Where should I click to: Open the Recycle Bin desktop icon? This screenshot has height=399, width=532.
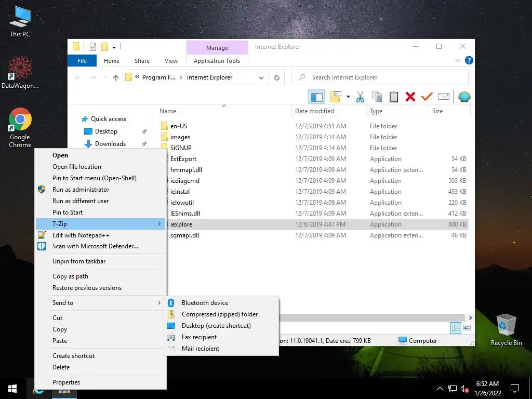[x=506, y=330]
